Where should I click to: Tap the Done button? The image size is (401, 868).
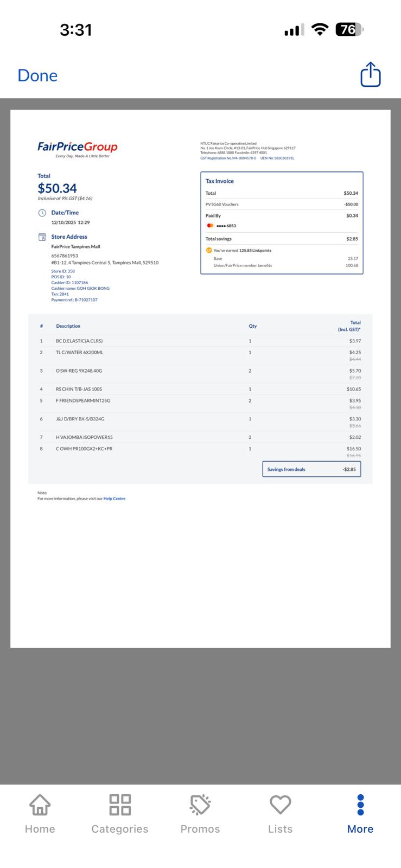(37, 75)
